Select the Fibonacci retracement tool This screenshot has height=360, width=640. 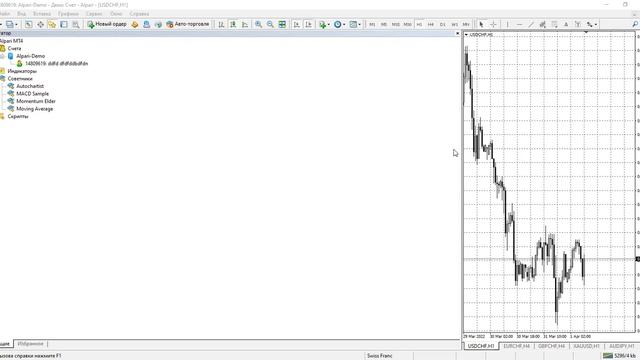[554, 24]
